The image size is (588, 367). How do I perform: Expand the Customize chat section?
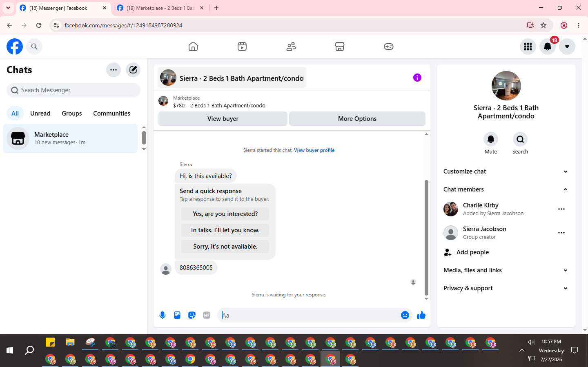click(x=506, y=171)
